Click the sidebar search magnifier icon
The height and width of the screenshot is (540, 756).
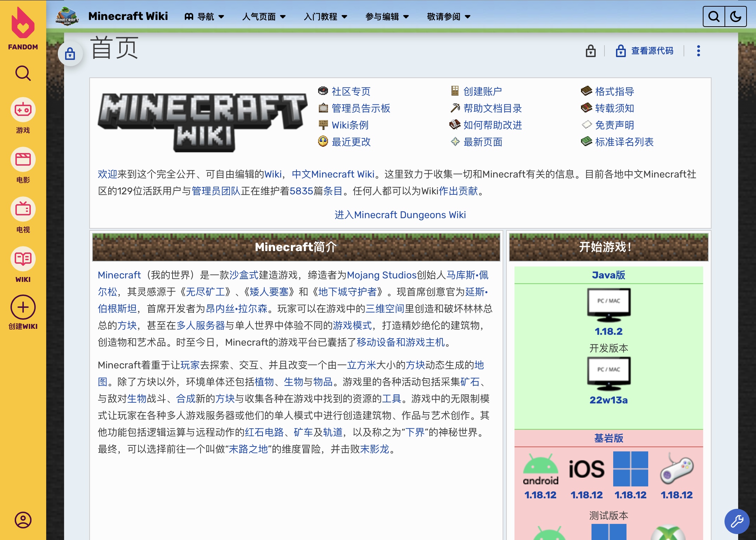point(23,73)
